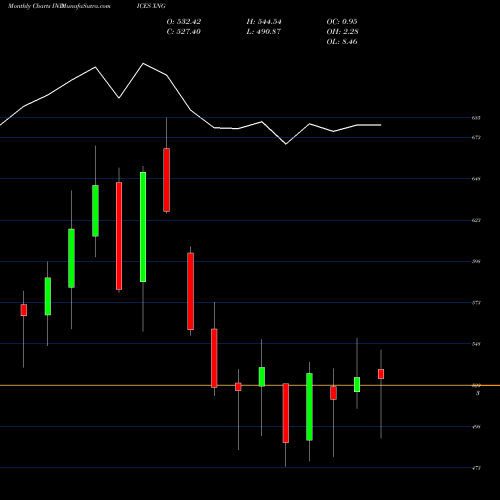500x500 pixels.
Task: Click the 622 price axis label
Action: click(x=476, y=220)
